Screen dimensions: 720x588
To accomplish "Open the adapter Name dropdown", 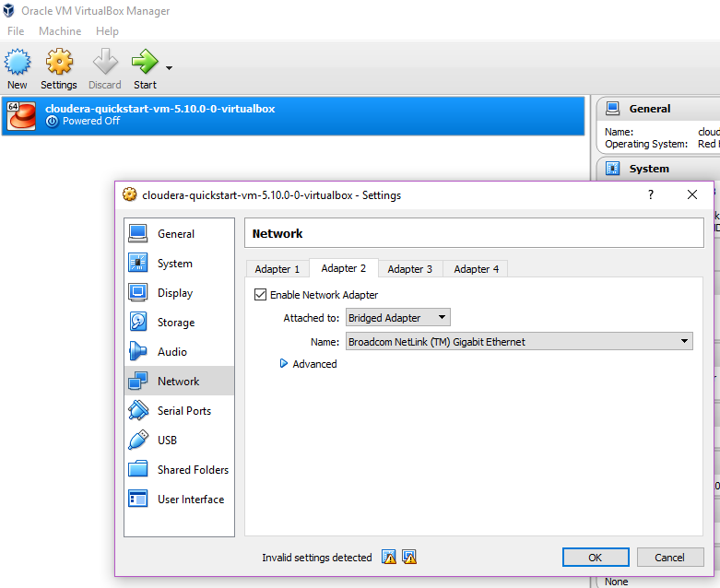I will pyautogui.click(x=519, y=342).
